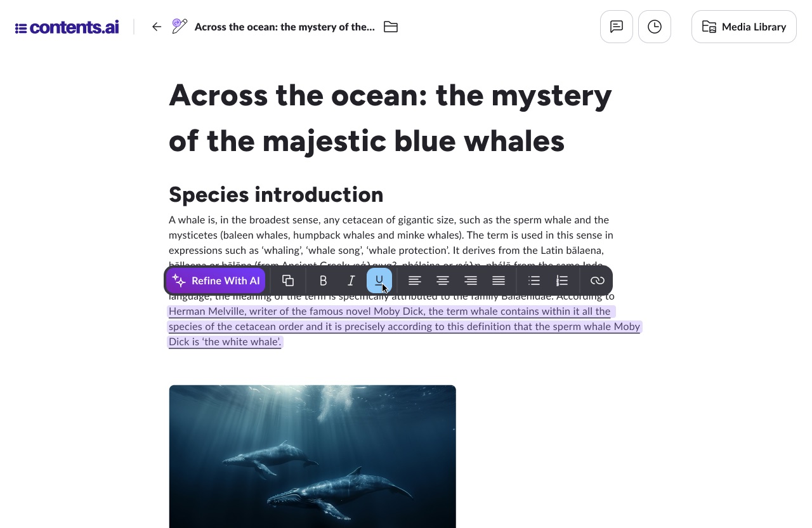Select the whales underwater image
The image size is (812, 528).
312,456
